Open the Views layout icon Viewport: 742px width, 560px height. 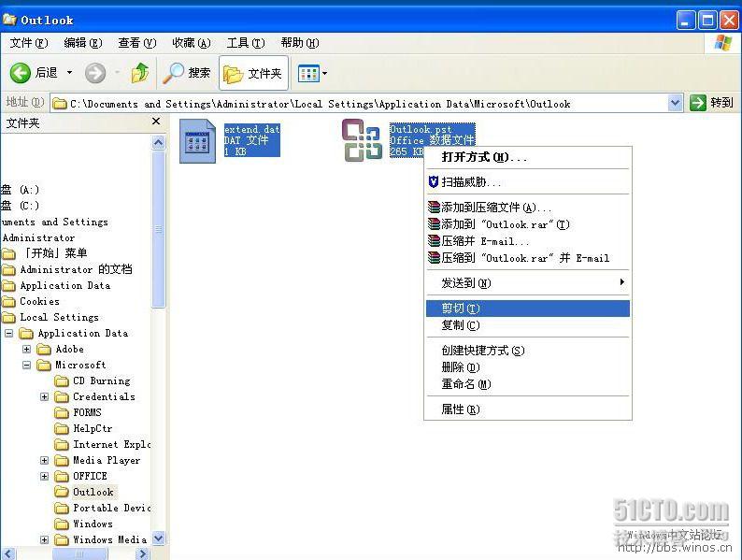tap(308, 73)
